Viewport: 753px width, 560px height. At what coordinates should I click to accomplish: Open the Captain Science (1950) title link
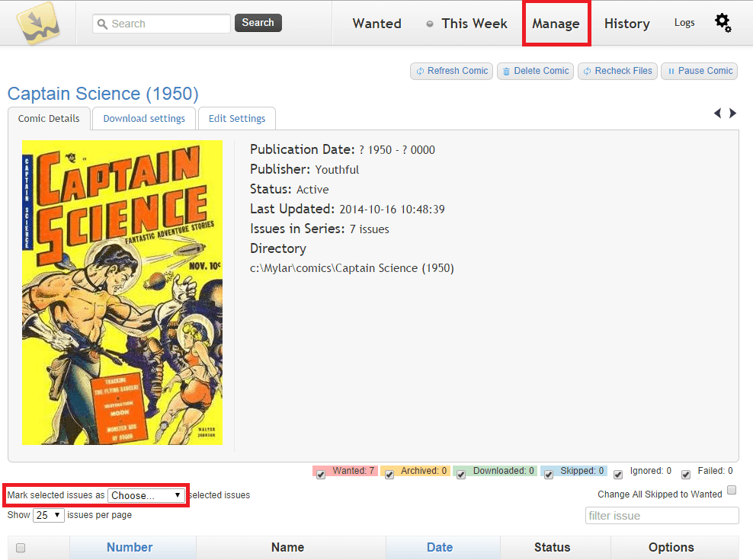click(x=103, y=94)
